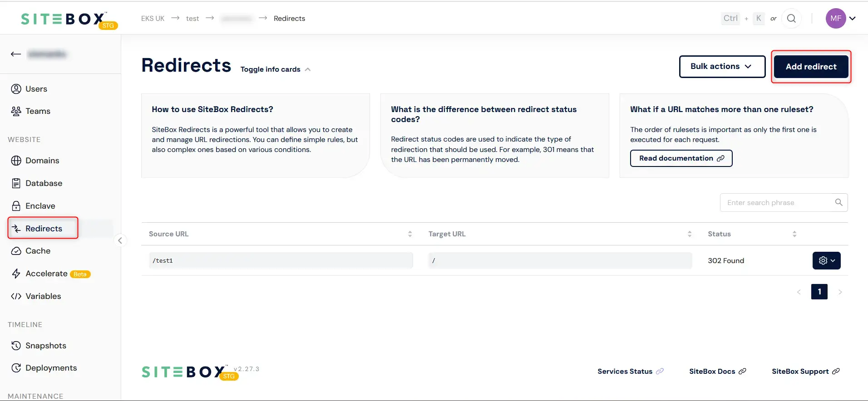This screenshot has width=868, height=401.
Task: Click the Beta badge next to Accelerate
Action: click(80, 274)
